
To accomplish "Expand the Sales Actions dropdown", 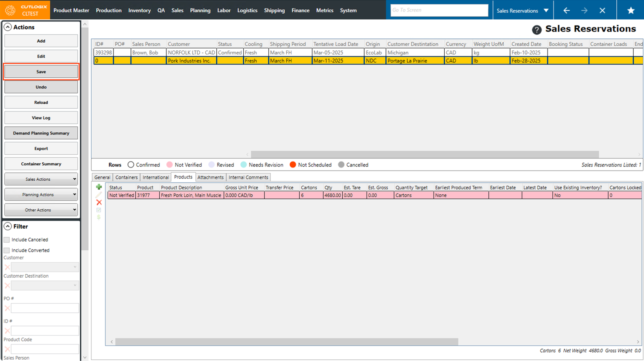I will click(41, 179).
